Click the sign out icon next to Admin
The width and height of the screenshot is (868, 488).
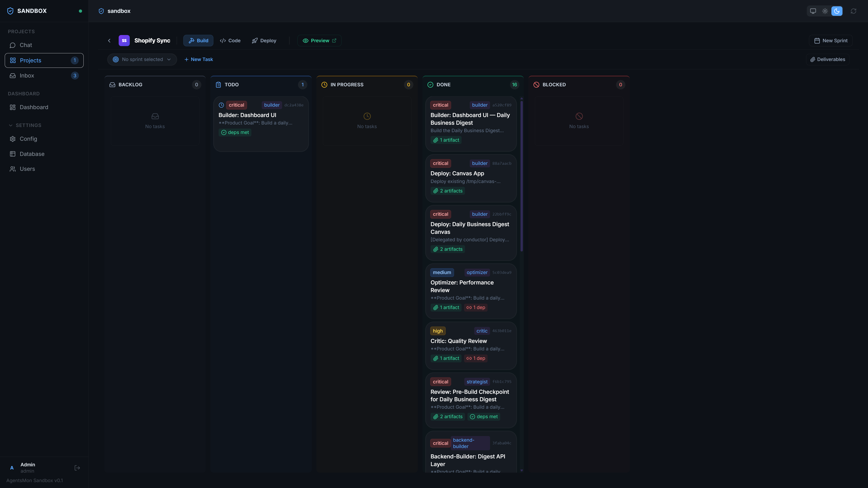coord(77,467)
